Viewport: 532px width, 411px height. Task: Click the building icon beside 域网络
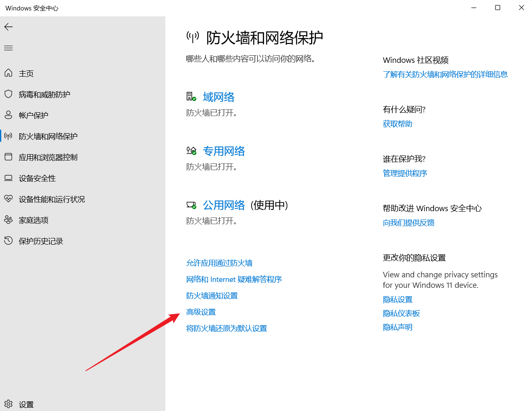point(191,97)
